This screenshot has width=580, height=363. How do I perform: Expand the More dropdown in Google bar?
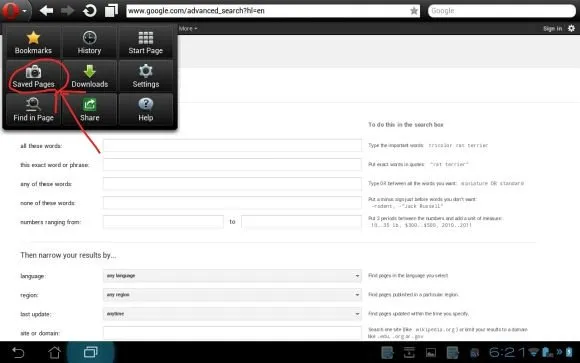coord(188,28)
